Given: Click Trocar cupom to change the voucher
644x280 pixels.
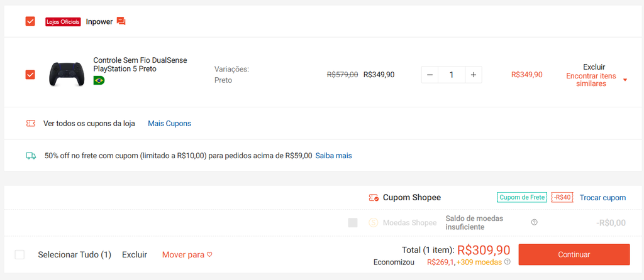Looking at the screenshot, I should click(602, 198).
